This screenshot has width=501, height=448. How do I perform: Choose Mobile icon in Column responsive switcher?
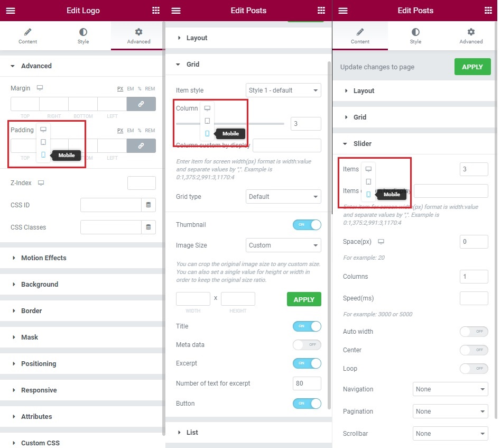[x=207, y=133]
